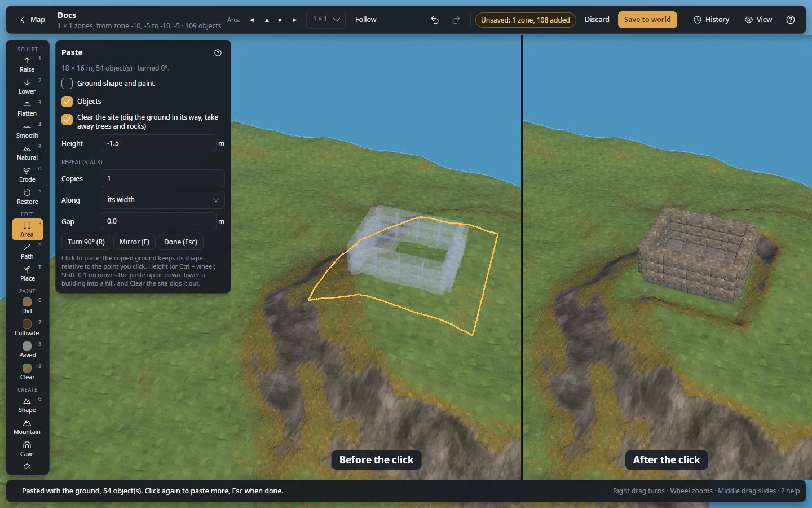Redo the undone action
Image resolution: width=812 pixels, height=508 pixels.
pyautogui.click(x=456, y=20)
